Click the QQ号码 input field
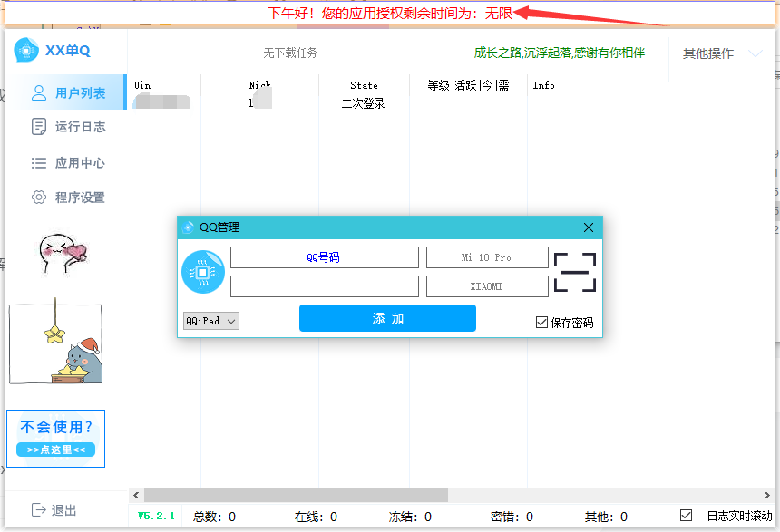 (x=324, y=257)
